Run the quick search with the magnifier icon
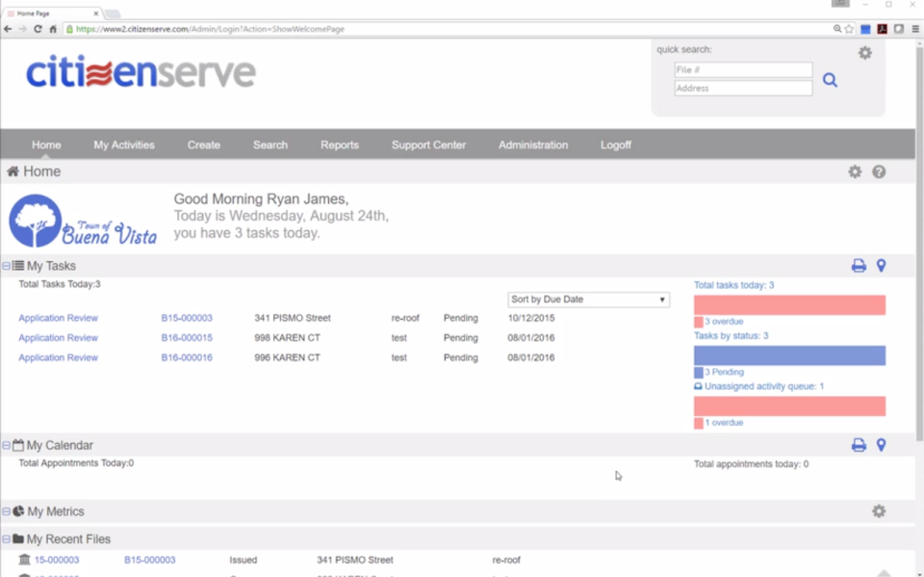The image size is (924, 577). click(830, 79)
